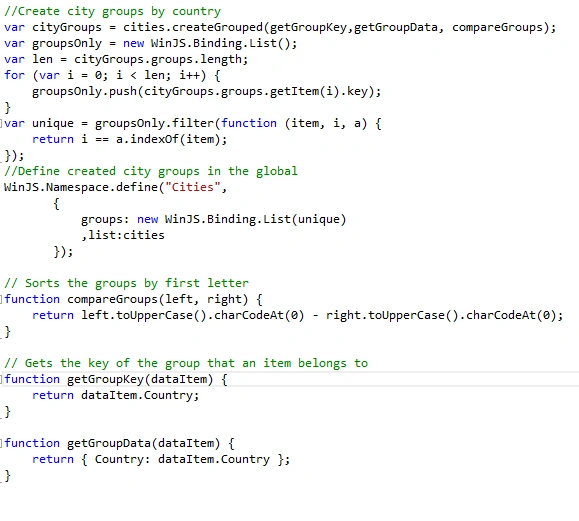Click 'cityGroups.groups.length' expression

pyautogui.click(x=158, y=59)
